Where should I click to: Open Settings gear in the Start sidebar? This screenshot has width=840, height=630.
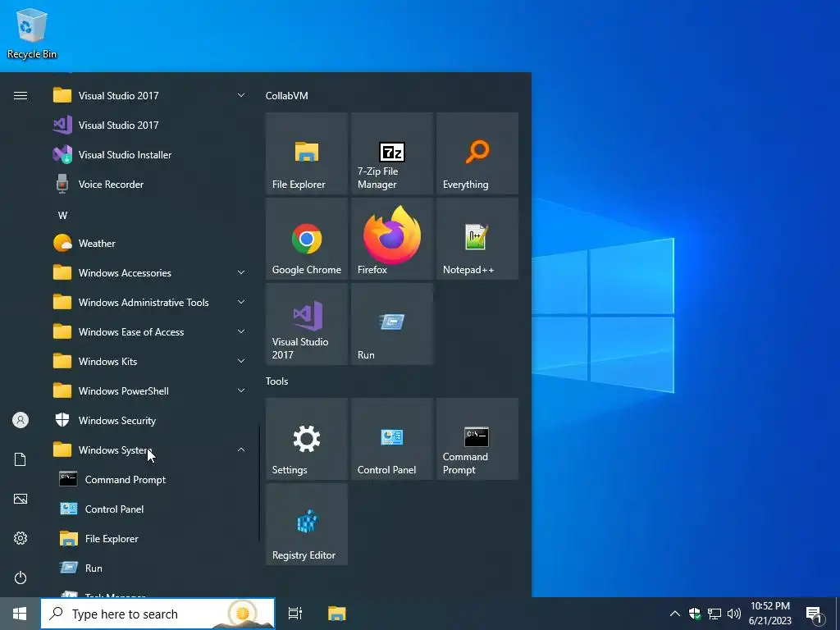point(21,538)
